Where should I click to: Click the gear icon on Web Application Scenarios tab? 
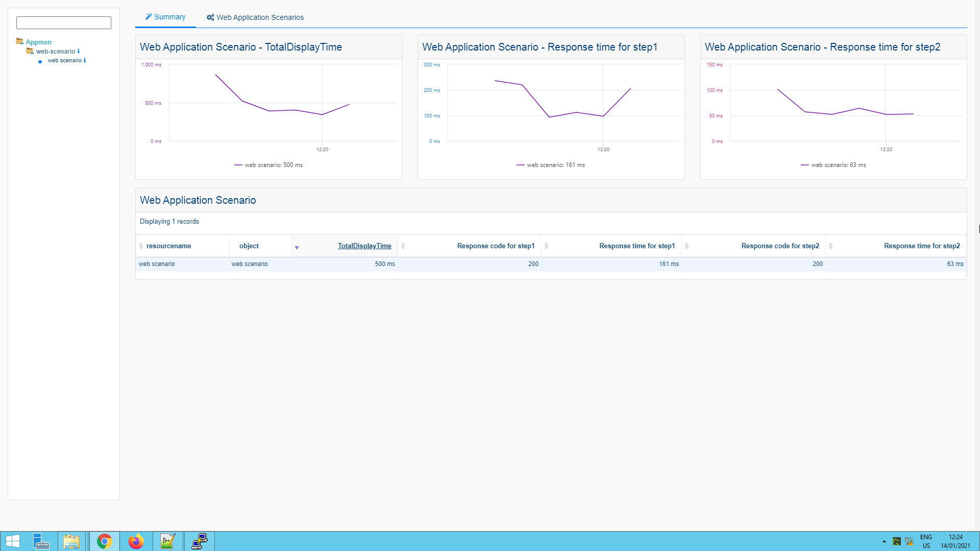pyautogui.click(x=210, y=17)
